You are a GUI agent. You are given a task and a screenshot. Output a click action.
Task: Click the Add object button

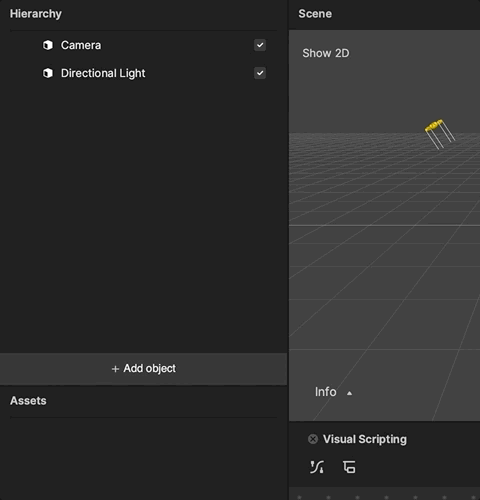pyautogui.click(x=143, y=369)
